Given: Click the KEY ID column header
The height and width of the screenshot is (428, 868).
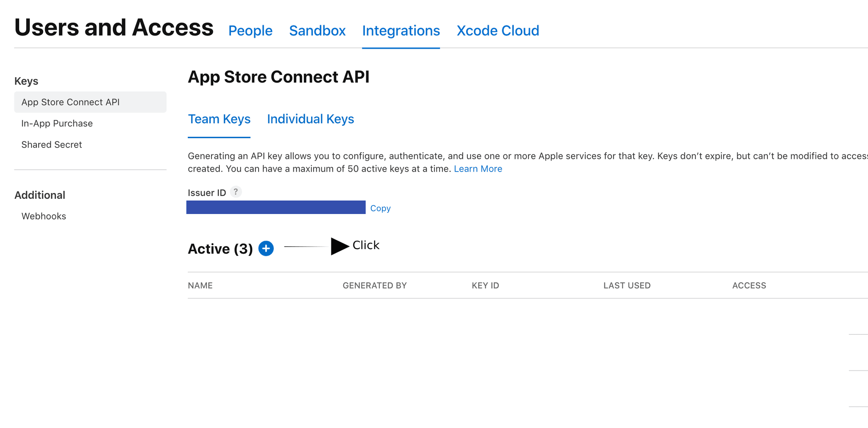Looking at the screenshot, I should [x=485, y=285].
